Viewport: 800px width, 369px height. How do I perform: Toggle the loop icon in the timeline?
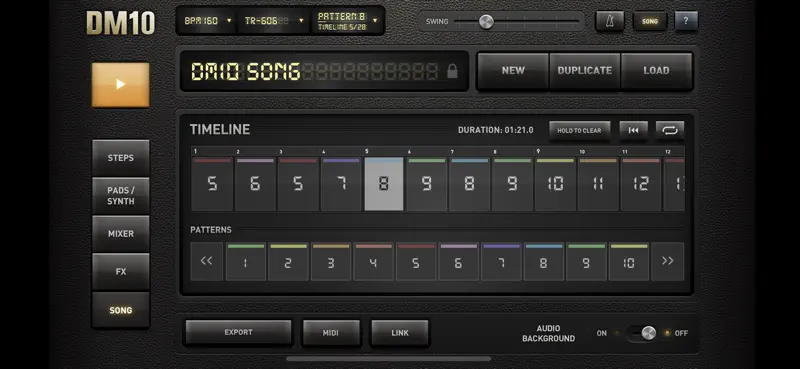point(670,131)
